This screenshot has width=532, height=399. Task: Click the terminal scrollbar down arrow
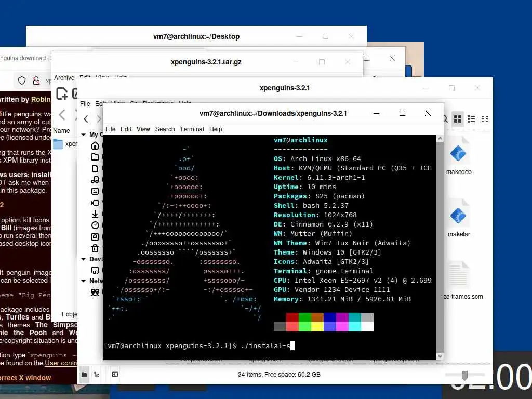(440, 356)
